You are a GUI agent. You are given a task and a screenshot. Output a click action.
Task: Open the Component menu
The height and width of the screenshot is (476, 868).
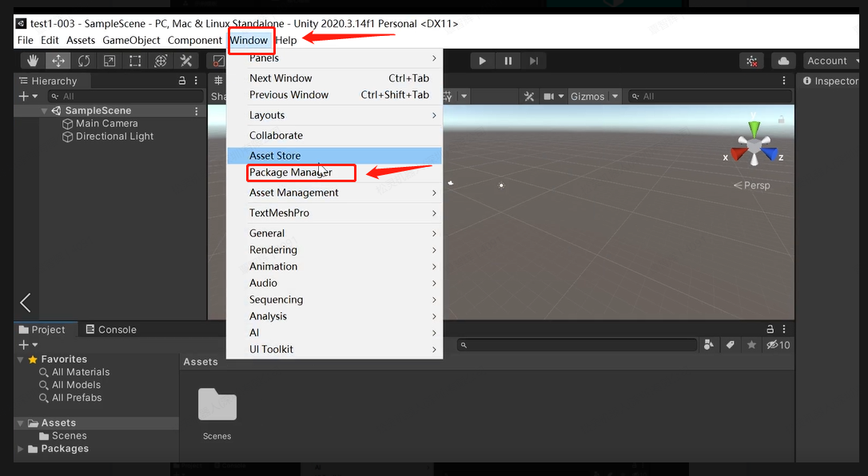[195, 40]
